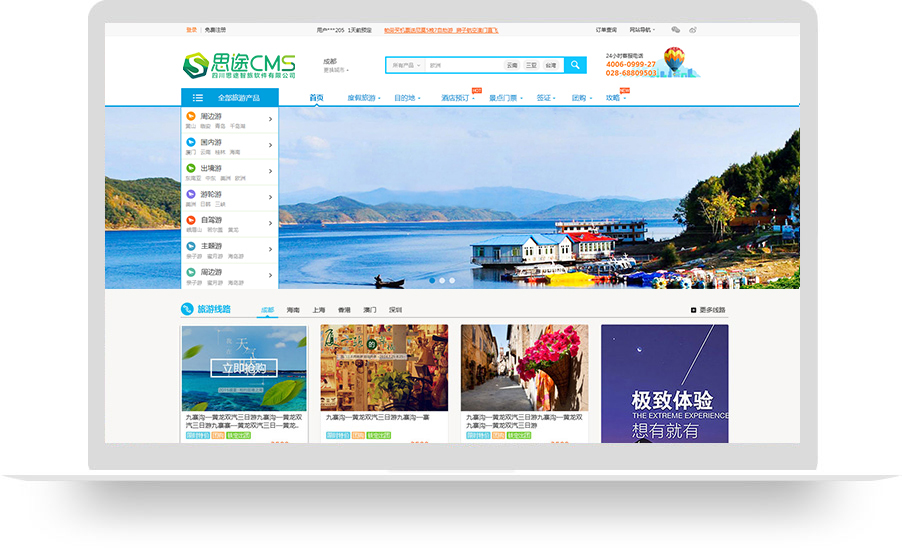Click the 免费注册 link
This screenshot has height=548, width=902.
(x=216, y=30)
